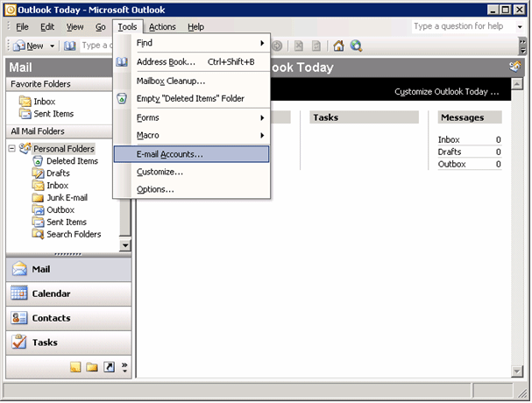Viewport: 532px width, 403px height.
Task: Choose Mailbox Cleanup from Tools menu
Action: point(191,81)
